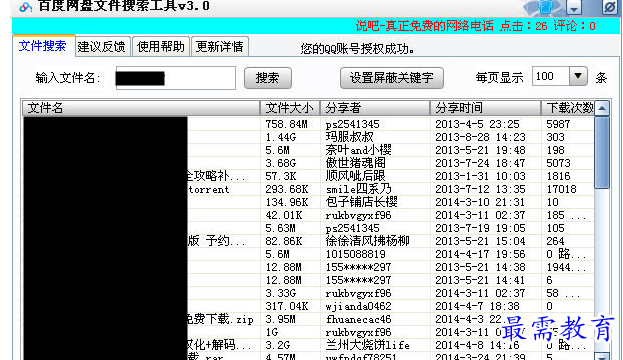Select the 3.33G size cell
623x360 pixels.
click(x=281, y=294)
